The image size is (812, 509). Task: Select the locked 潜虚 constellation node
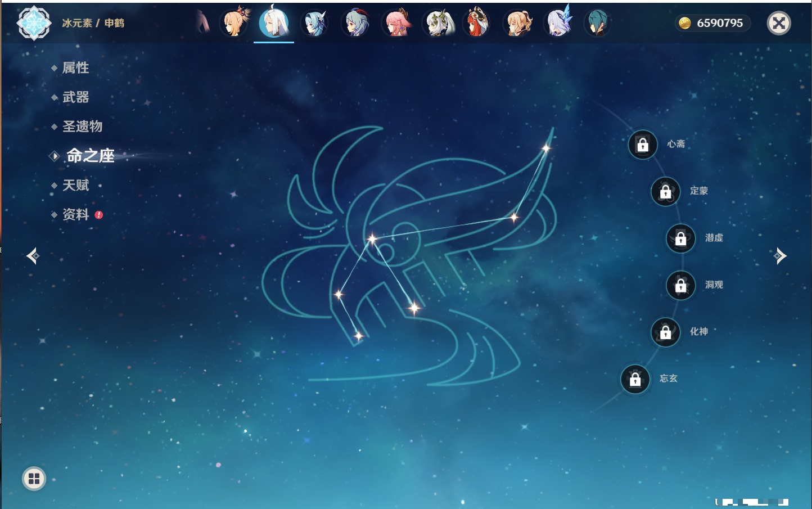(680, 238)
